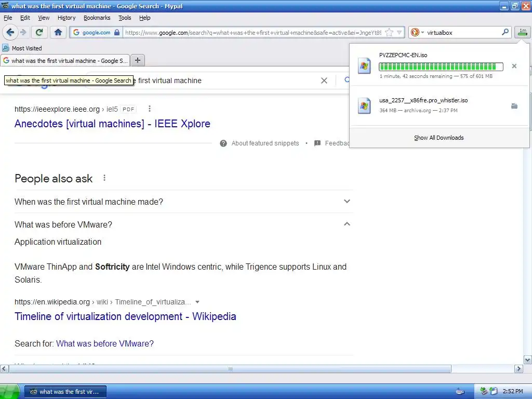Image resolution: width=532 pixels, height=399 pixels.
Task: Show All Downloads
Action: 438,138
